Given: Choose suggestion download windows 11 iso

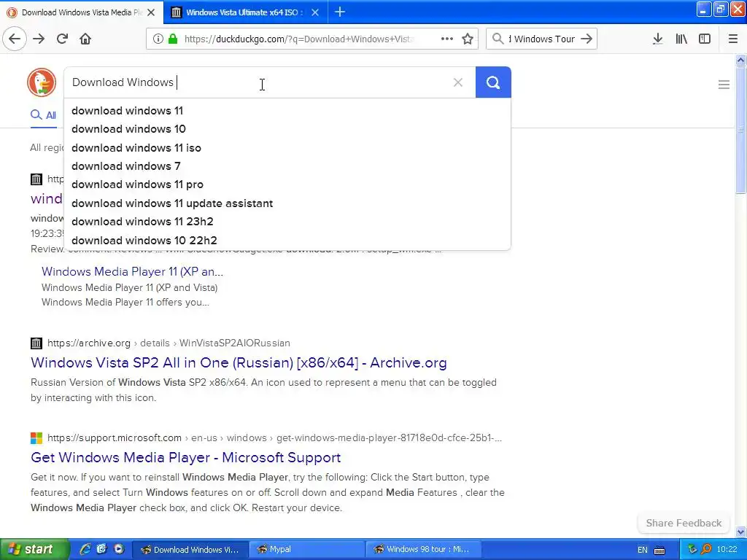Looking at the screenshot, I should coord(287,147).
